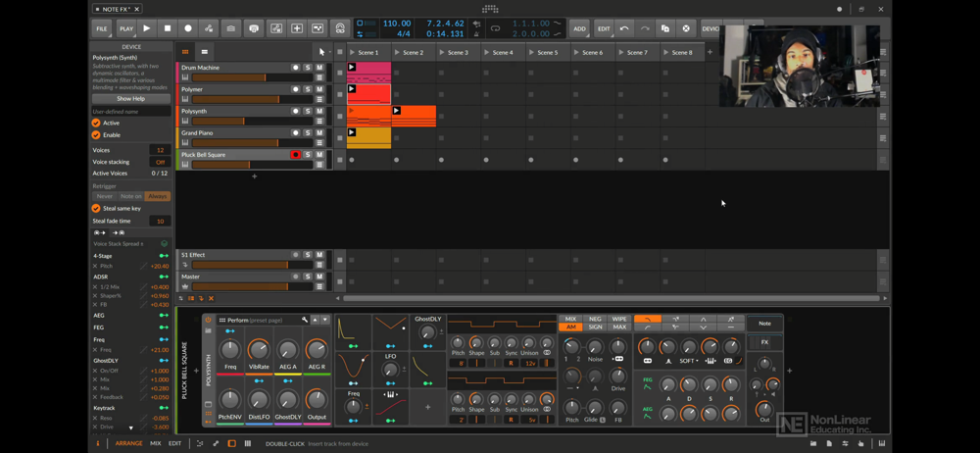Disarm record on Pluck Bell Square track
Image resolution: width=980 pixels, height=453 pixels.
point(295,155)
